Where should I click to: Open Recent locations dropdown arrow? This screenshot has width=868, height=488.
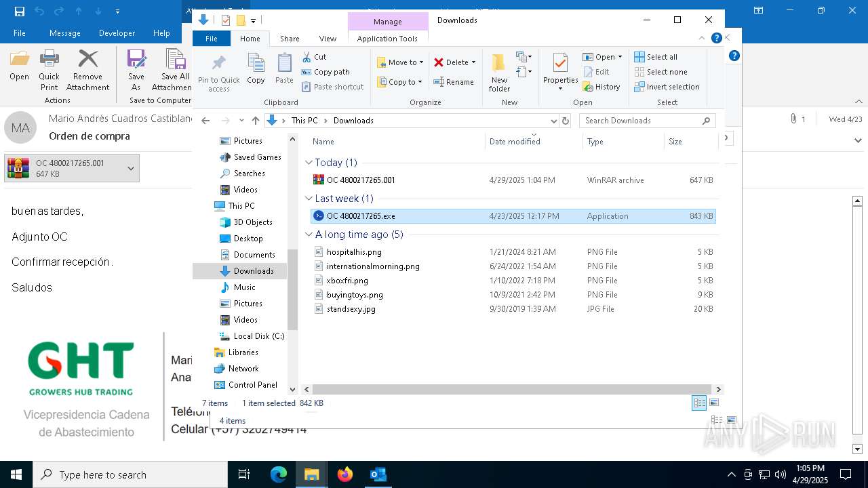(241, 121)
